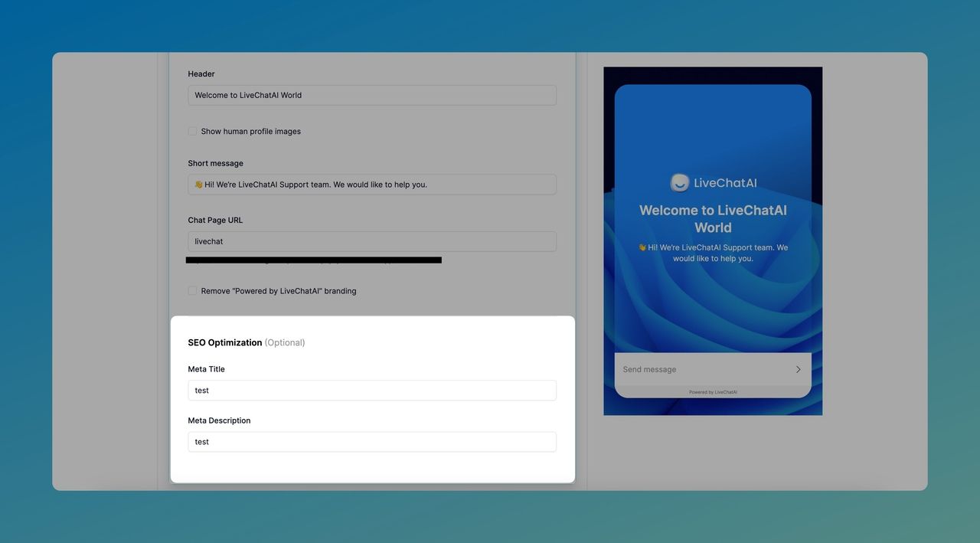Click the LiveChatAI brand name in the preview
Image resolution: width=980 pixels, height=543 pixels.
(725, 182)
